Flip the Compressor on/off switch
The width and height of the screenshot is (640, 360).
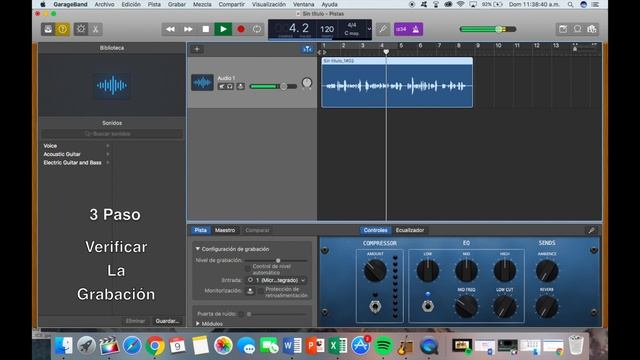tap(375, 306)
